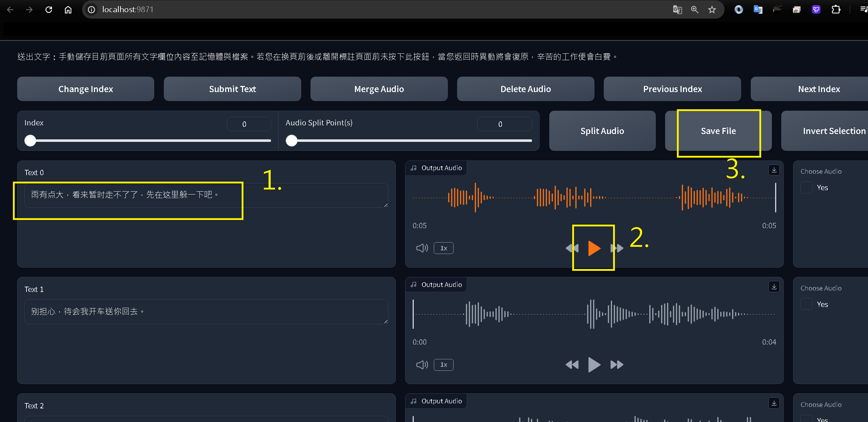Mute the volume for Text 1 audio
This screenshot has height=422, width=868.
click(422, 365)
